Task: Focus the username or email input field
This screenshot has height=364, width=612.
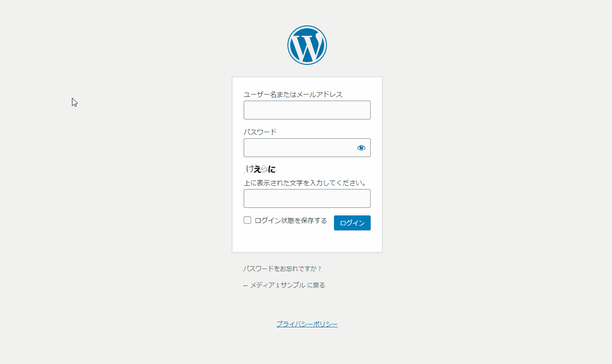Action: point(307,110)
